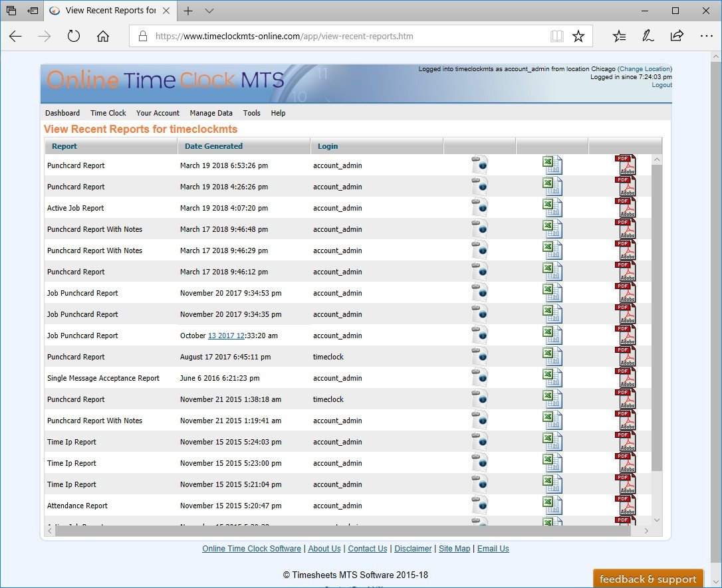Download PDF of Attendance Report 5:20:47 pm

click(x=625, y=505)
